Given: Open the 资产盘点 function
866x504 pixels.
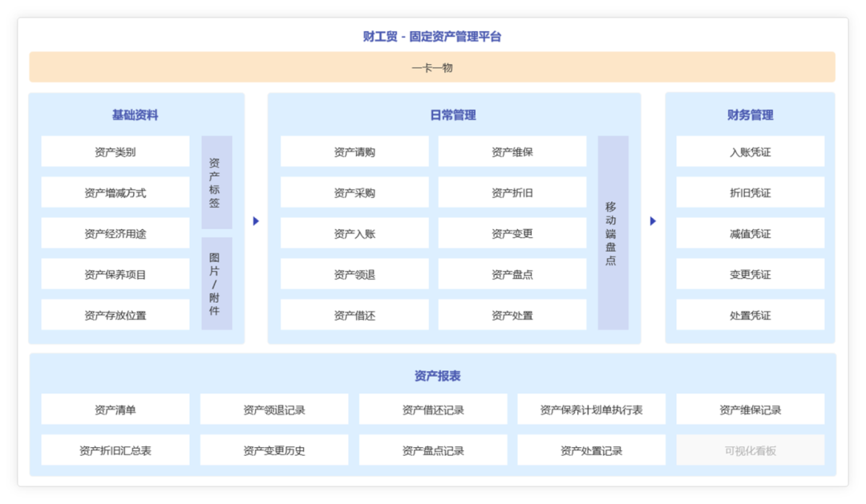Looking at the screenshot, I should [511, 273].
